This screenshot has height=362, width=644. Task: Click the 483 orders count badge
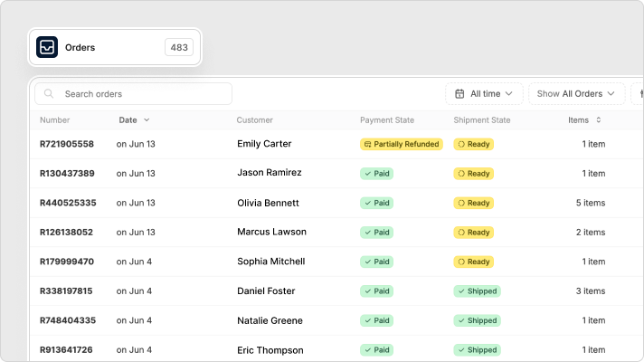179,47
